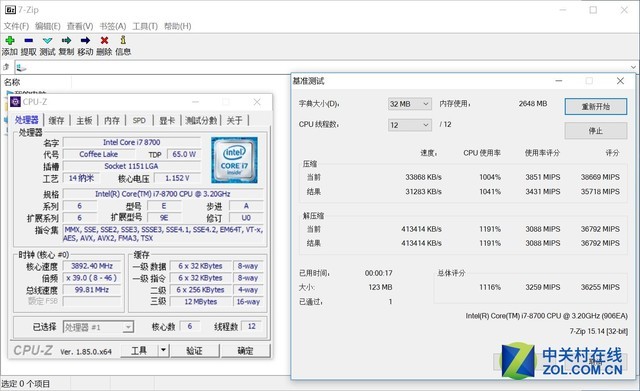Open the 帮助(H) menu

coord(178,26)
